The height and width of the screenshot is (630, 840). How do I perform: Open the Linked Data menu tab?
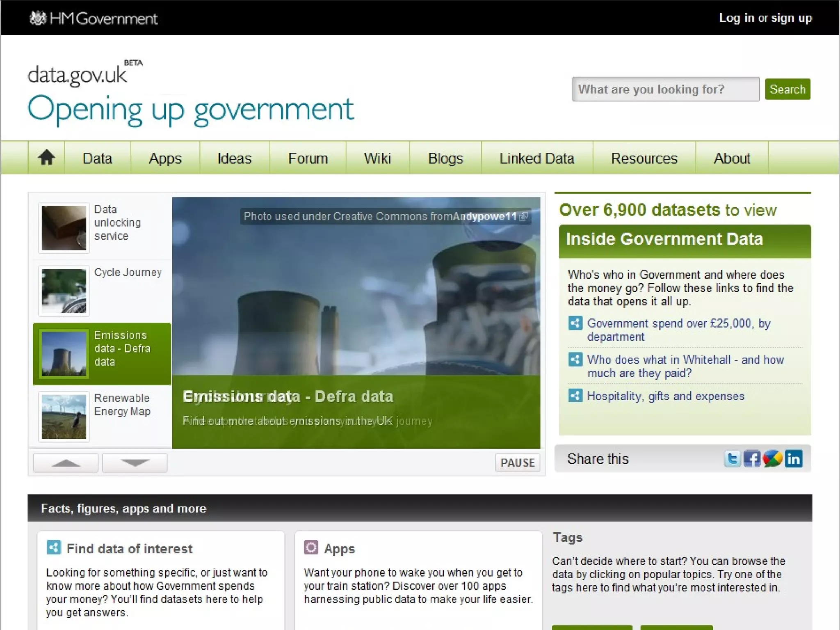coord(536,158)
